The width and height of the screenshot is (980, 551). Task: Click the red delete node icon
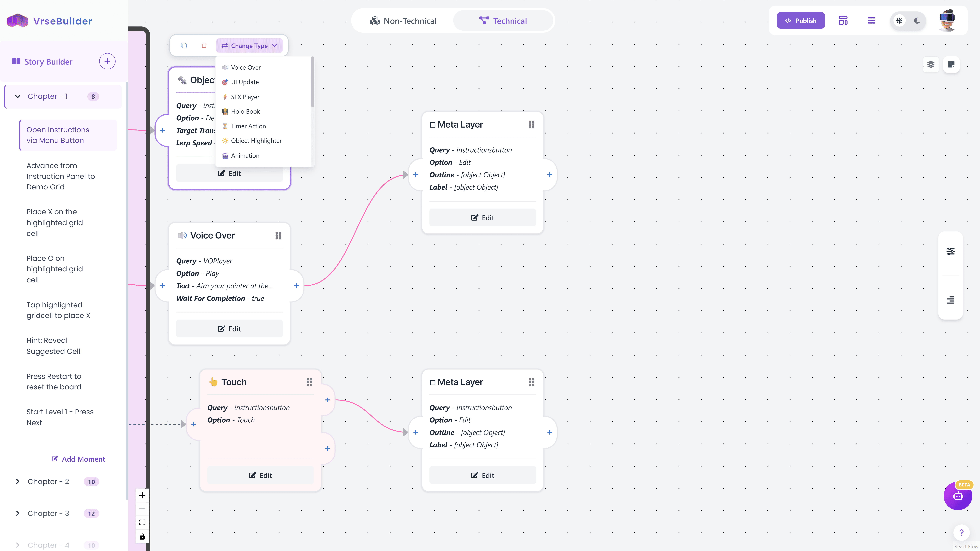(204, 46)
